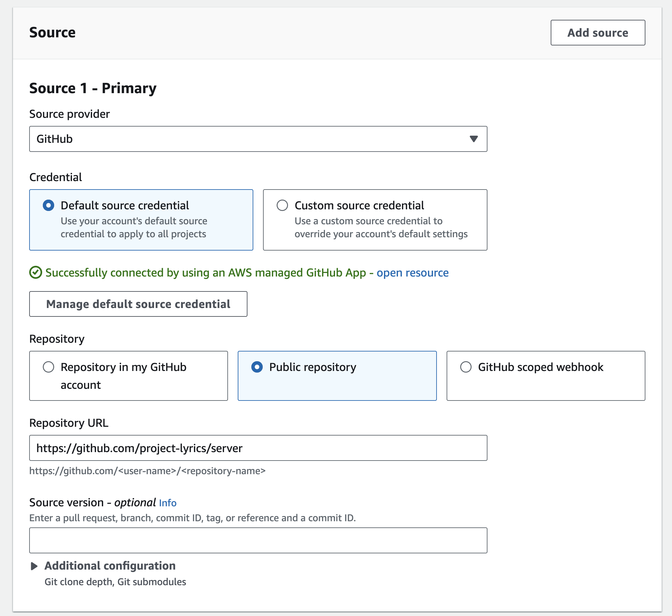The image size is (672, 616).
Task: Click the Info link beside Source version
Action: (x=167, y=503)
